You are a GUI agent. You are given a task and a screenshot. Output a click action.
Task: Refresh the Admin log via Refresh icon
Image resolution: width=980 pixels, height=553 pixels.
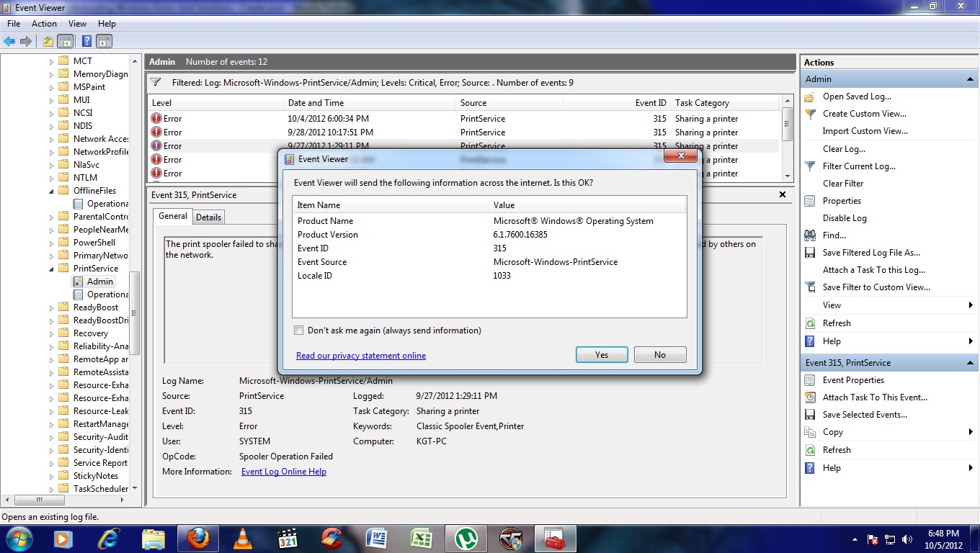[x=812, y=323]
